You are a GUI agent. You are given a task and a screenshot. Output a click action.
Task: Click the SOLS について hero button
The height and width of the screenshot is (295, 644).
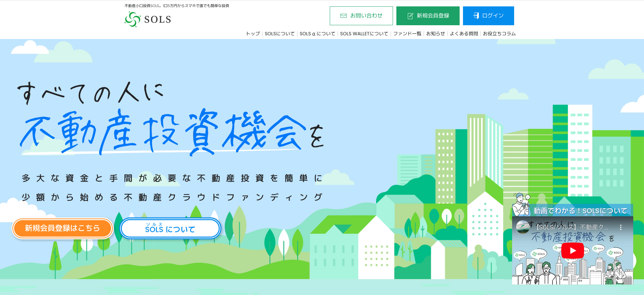tap(170, 228)
